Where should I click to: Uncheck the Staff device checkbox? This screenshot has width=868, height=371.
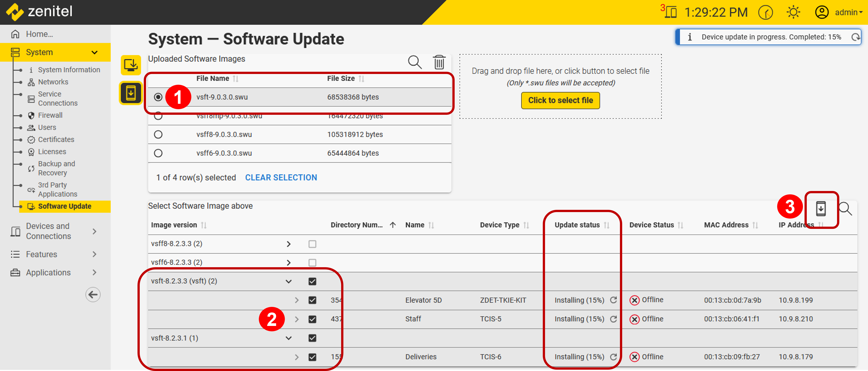(x=312, y=319)
